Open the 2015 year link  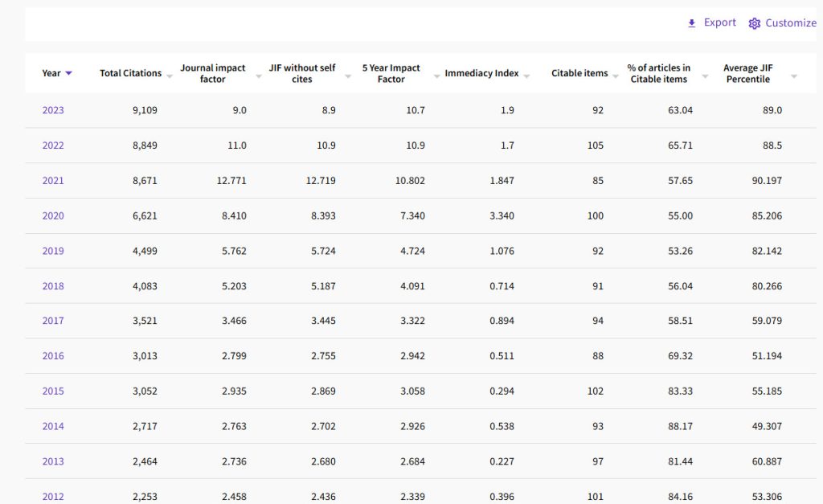pyautogui.click(x=53, y=391)
